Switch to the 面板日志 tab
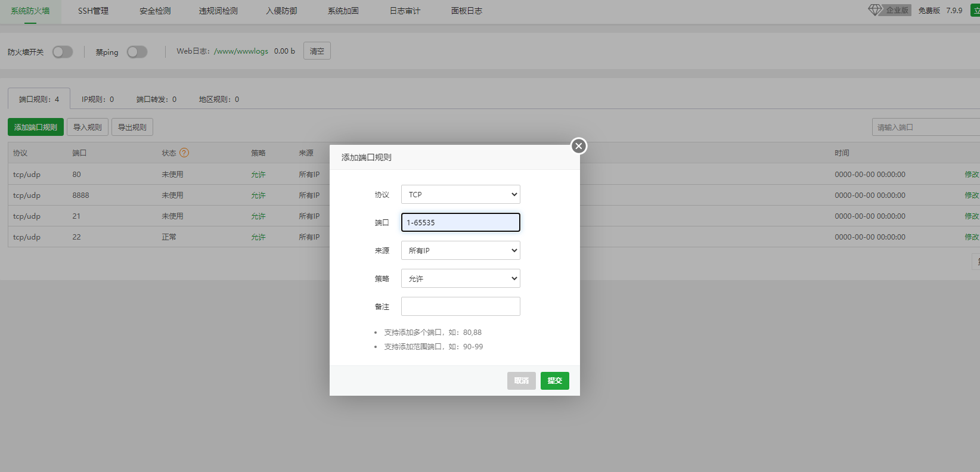The image size is (980, 472). pyautogui.click(x=467, y=11)
